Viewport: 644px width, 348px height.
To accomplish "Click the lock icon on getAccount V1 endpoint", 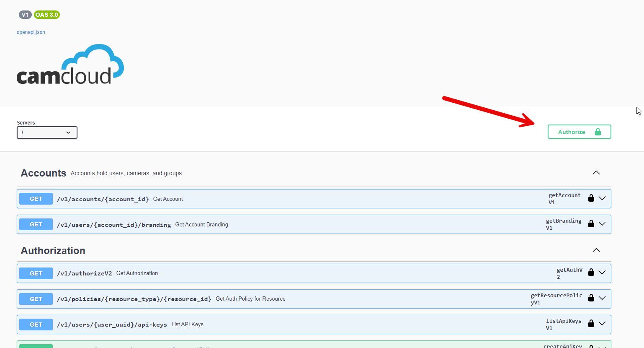I will pyautogui.click(x=591, y=198).
